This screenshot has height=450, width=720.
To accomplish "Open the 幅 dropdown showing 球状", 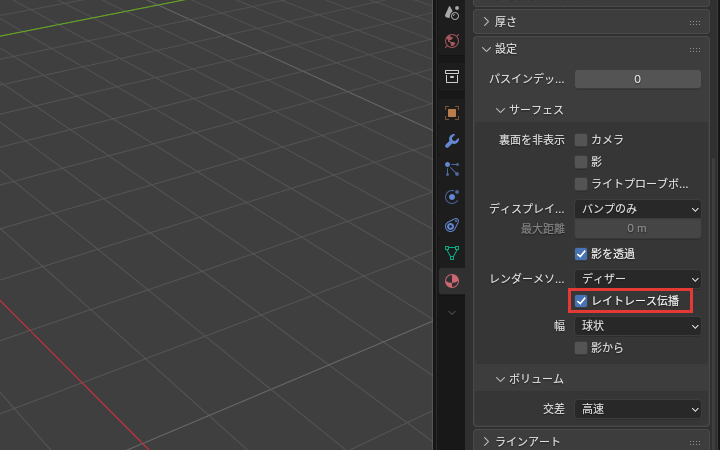I will coord(638,326).
